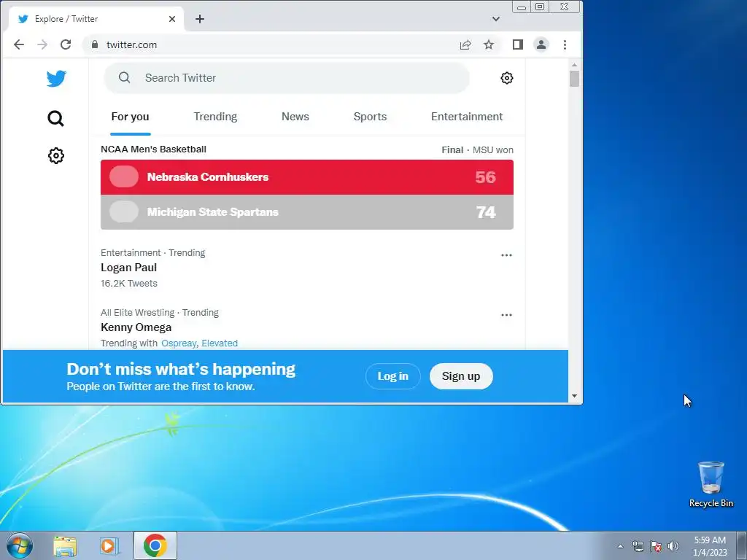Screen dimensions: 747x560
Task: Close the Explore / Twitter tab
Action: tap(172, 19)
